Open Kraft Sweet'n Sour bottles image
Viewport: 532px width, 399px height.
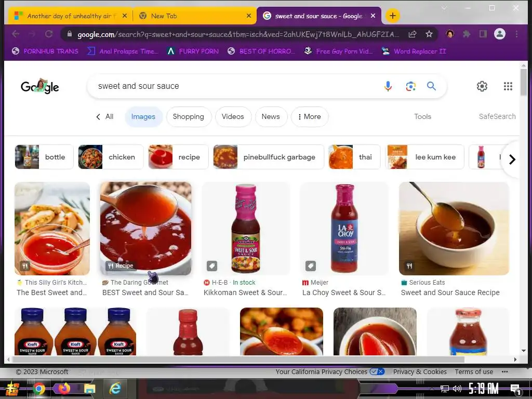point(75,331)
